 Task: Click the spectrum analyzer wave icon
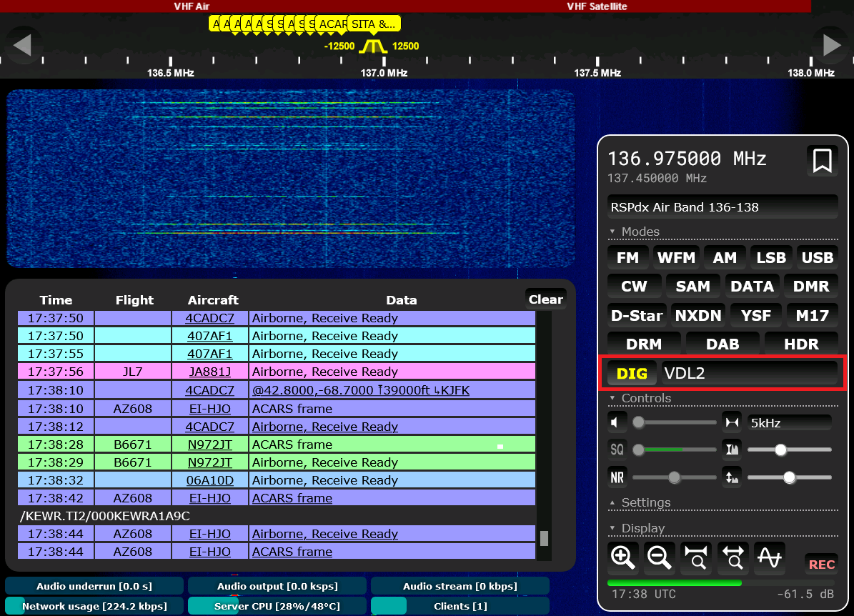tap(769, 557)
